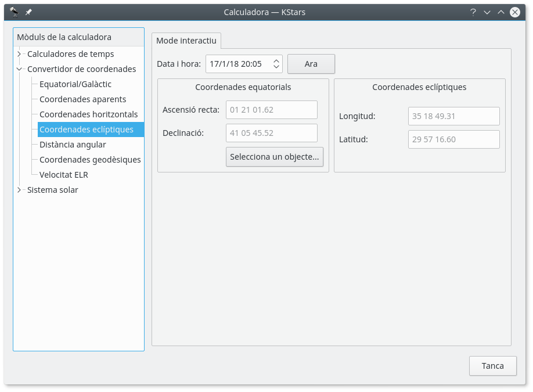Open the Coordenades aparents module
This screenshot has width=533, height=392.
pos(82,99)
